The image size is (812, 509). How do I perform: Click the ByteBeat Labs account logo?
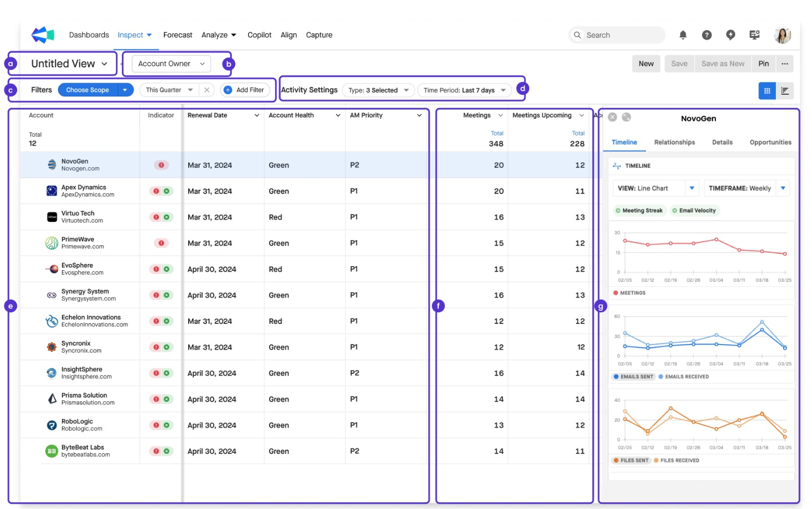point(52,451)
